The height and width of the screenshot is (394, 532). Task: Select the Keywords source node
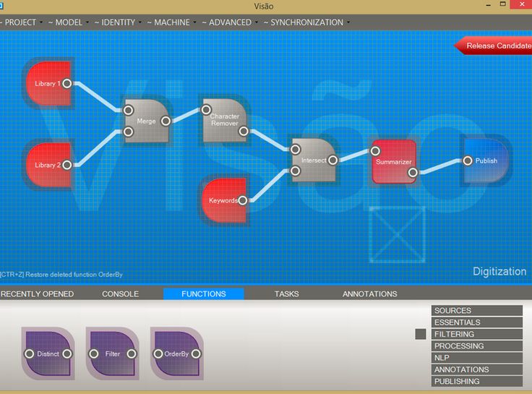224,200
